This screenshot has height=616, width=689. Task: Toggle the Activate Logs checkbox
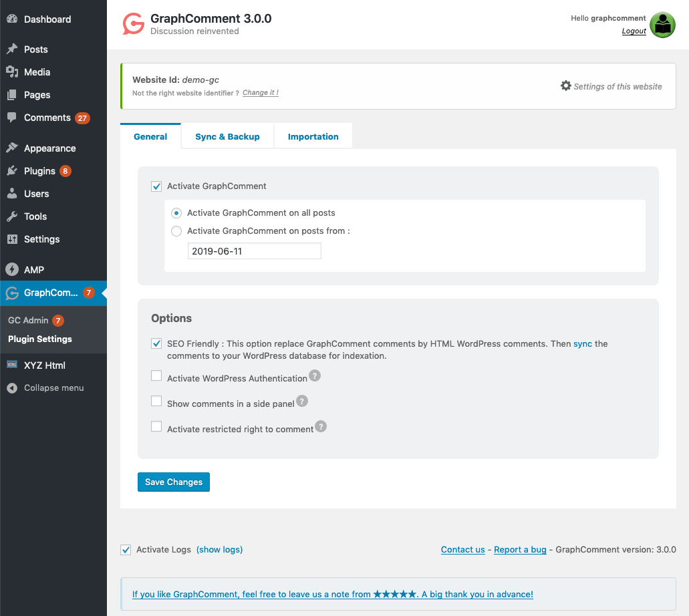pos(126,550)
